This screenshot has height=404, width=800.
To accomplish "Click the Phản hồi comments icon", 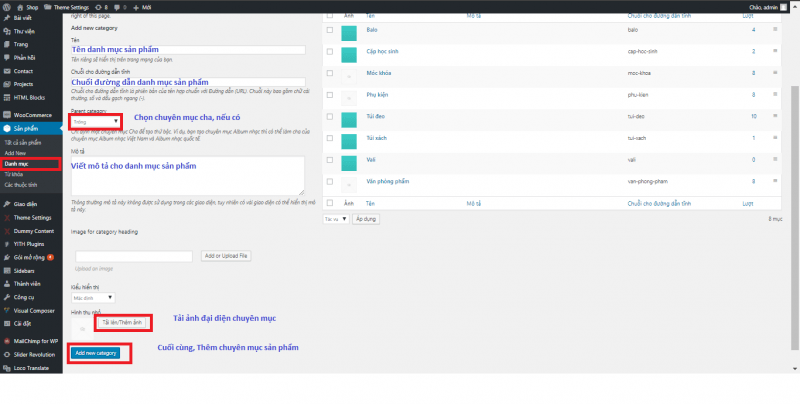I will tap(7, 57).
